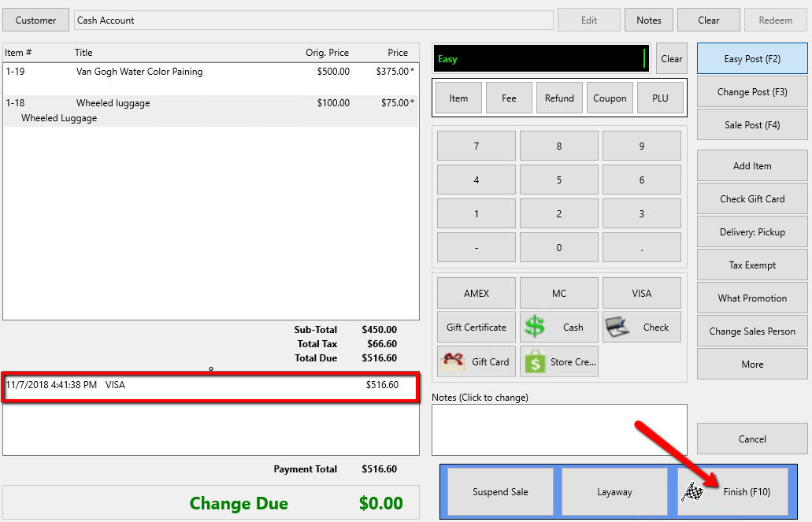Viewport: 812px width, 522px height.
Task: Select the PLU mode button
Action: point(660,98)
